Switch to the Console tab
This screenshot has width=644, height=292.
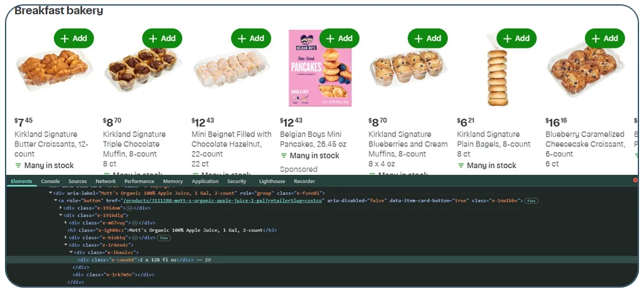point(50,181)
